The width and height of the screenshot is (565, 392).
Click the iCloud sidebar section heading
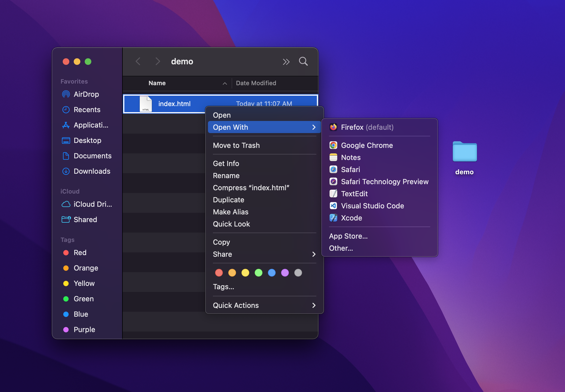point(70,191)
